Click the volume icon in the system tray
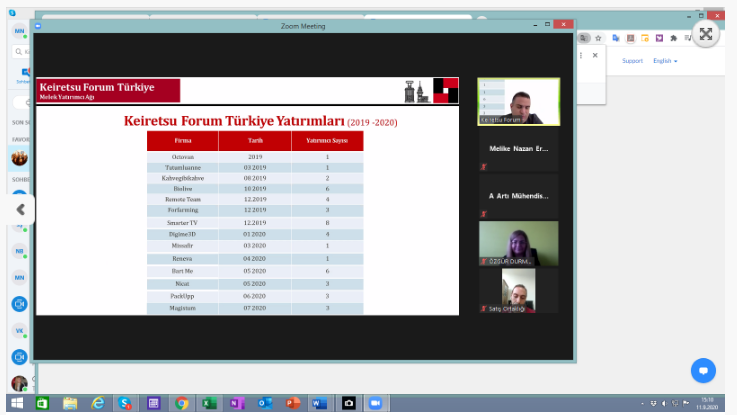737x415 pixels. click(664, 403)
